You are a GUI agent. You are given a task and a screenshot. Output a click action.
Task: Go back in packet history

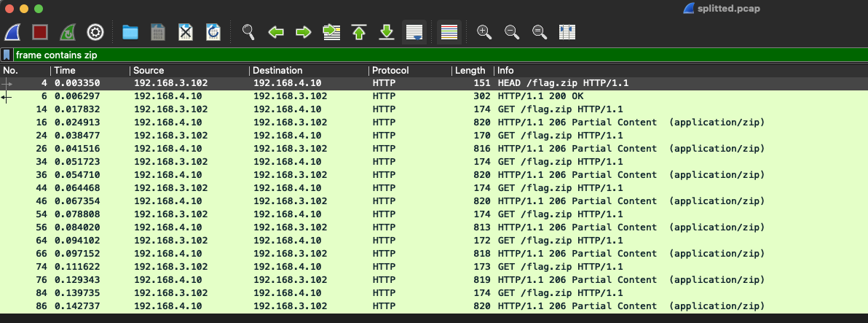click(x=276, y=32)
